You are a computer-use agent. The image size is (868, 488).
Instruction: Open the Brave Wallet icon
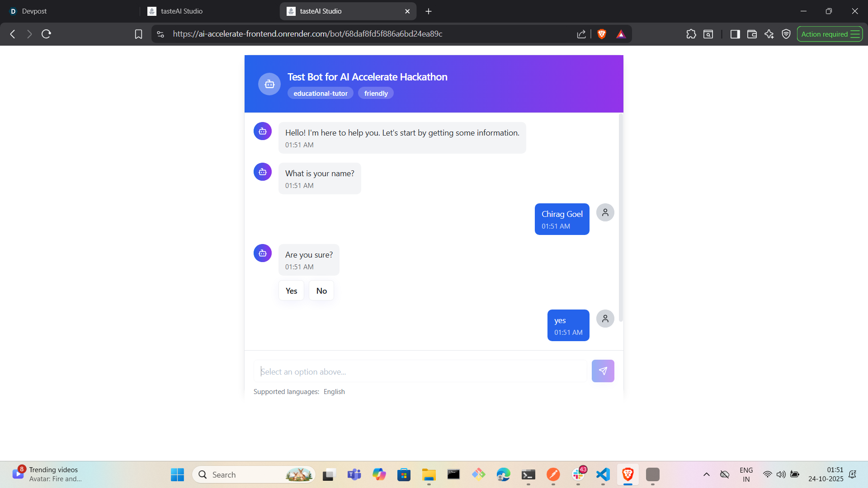coord(752,34)
